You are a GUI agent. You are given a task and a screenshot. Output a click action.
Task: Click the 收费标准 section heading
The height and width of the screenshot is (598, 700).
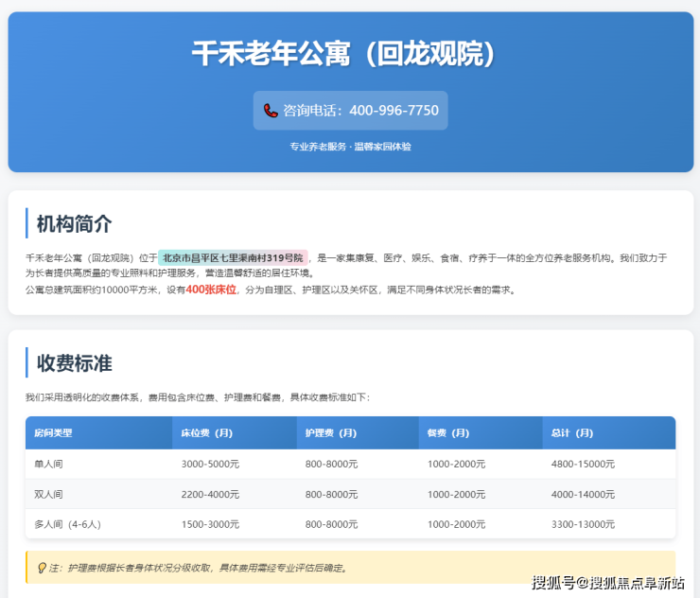(74, 362)
